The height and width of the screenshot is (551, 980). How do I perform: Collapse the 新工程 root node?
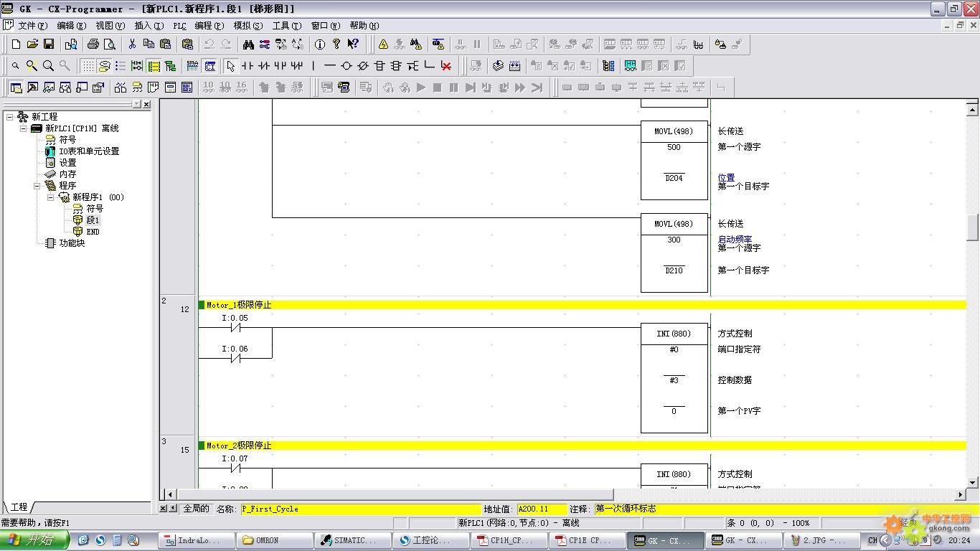point(9,116)
